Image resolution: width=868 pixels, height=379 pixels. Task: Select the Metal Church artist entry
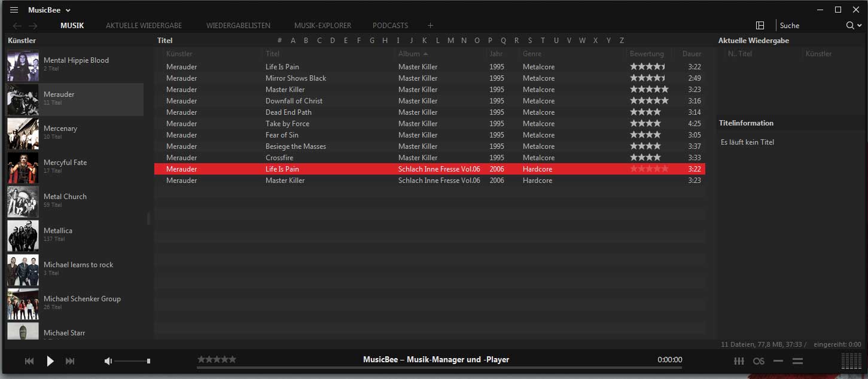click(x=75, y=202)
